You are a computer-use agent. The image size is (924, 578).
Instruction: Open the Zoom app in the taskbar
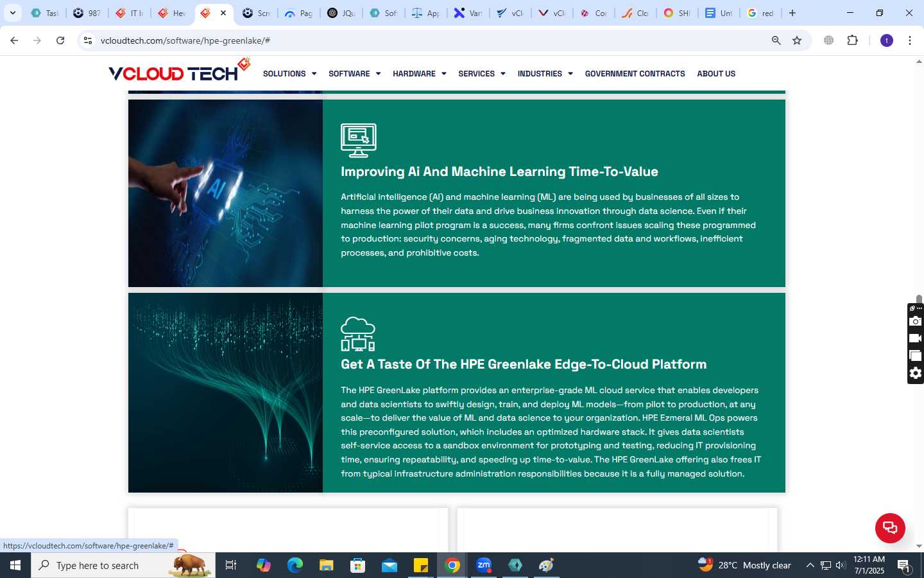484,565
